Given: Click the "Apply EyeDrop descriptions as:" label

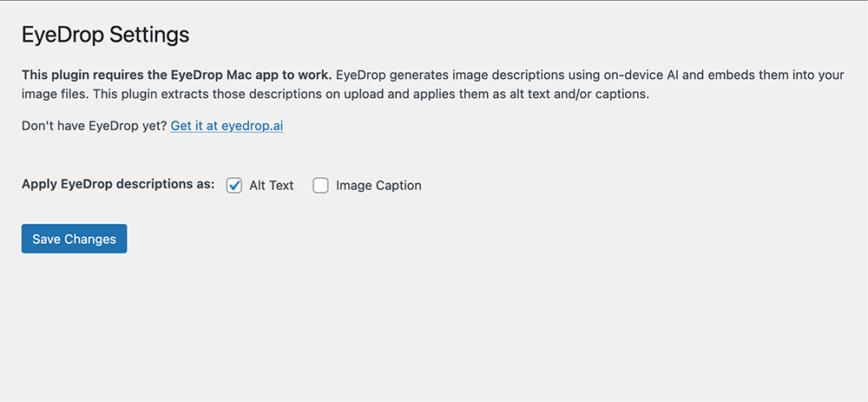Looking at the screenshot, I should [x=118, y=184].
